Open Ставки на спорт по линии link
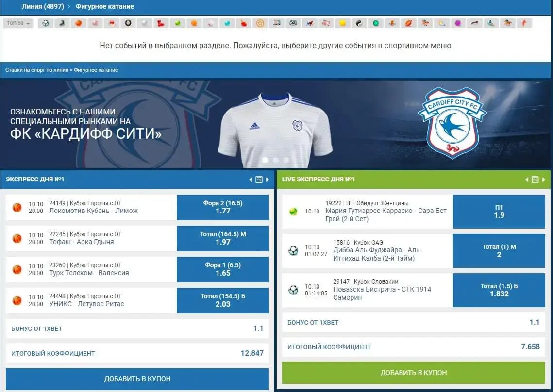Image resolution: width=553 pixels, height=392 pixels. click(37, 70)
